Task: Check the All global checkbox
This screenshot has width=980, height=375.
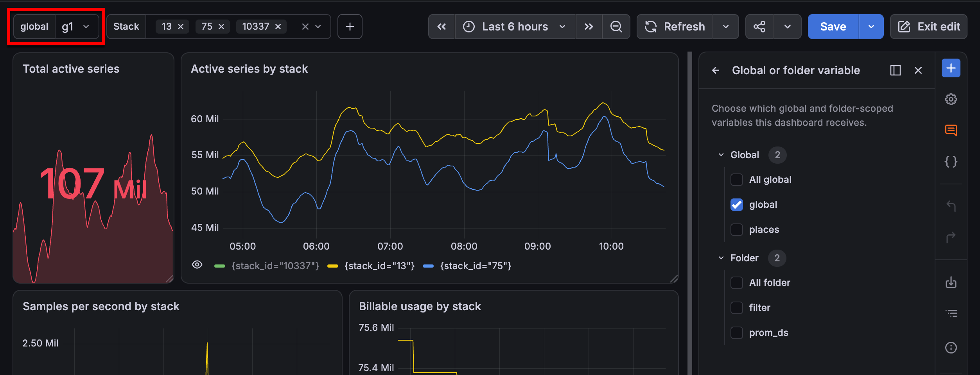Action: point(737,180)
